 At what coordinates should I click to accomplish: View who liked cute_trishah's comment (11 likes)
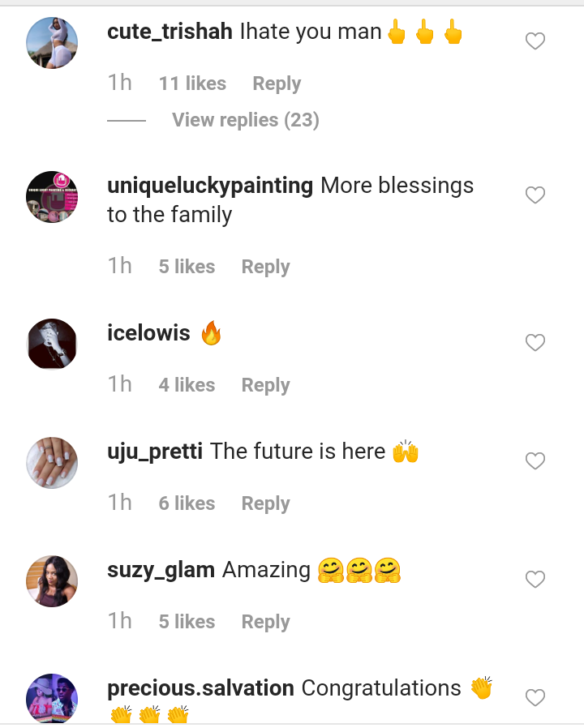[x=192, y=84]
